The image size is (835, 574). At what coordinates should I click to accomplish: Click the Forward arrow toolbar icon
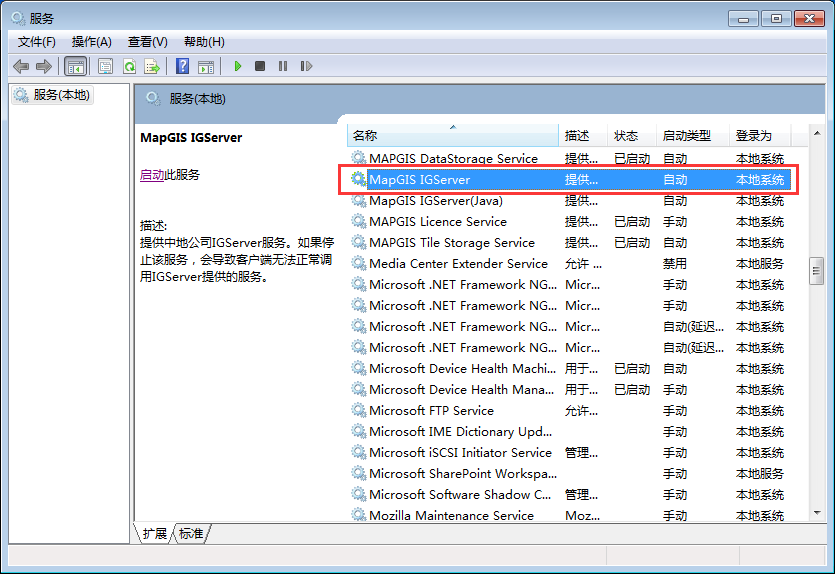click(44, 67)
